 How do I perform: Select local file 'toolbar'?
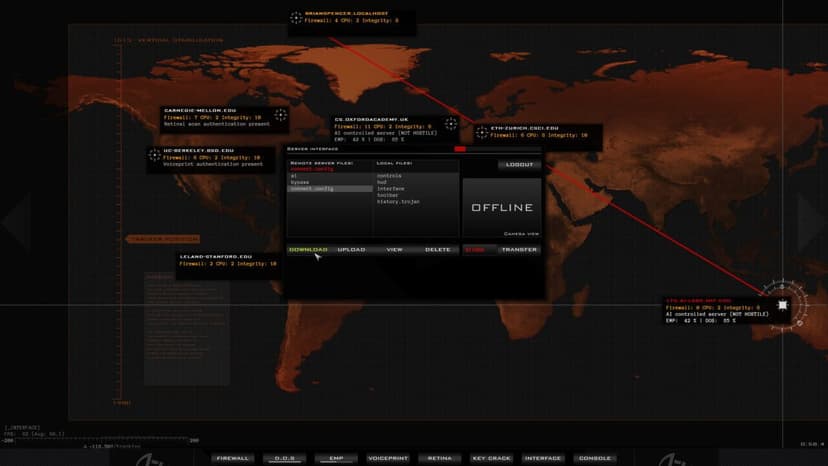pos(388,195)
